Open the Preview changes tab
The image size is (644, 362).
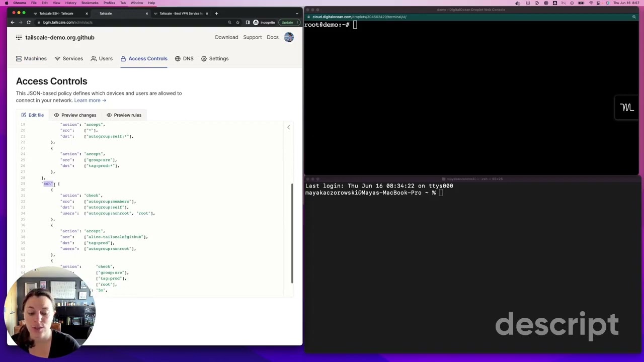pyautogui.click(x=75, y=115)
